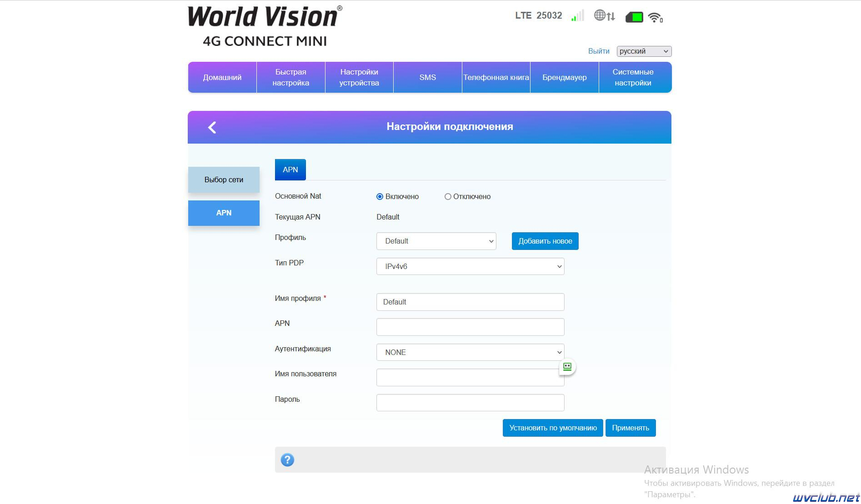861x504 pixels.
Task: Open Телефонная книга menu
Action: (x=496, y=78)
